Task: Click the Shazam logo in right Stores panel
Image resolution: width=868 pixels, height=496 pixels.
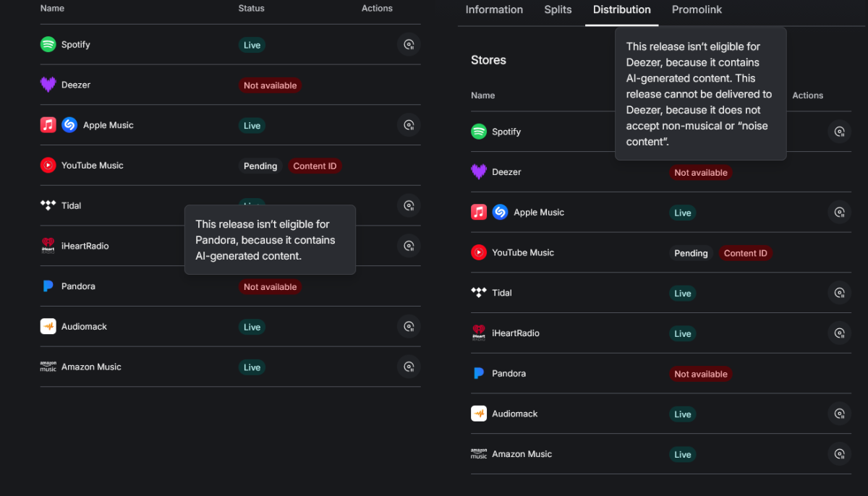Action: (x=500, y=213)
